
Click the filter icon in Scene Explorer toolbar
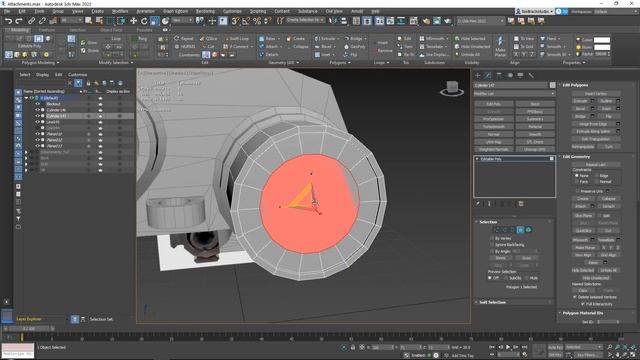click(78, 83)
